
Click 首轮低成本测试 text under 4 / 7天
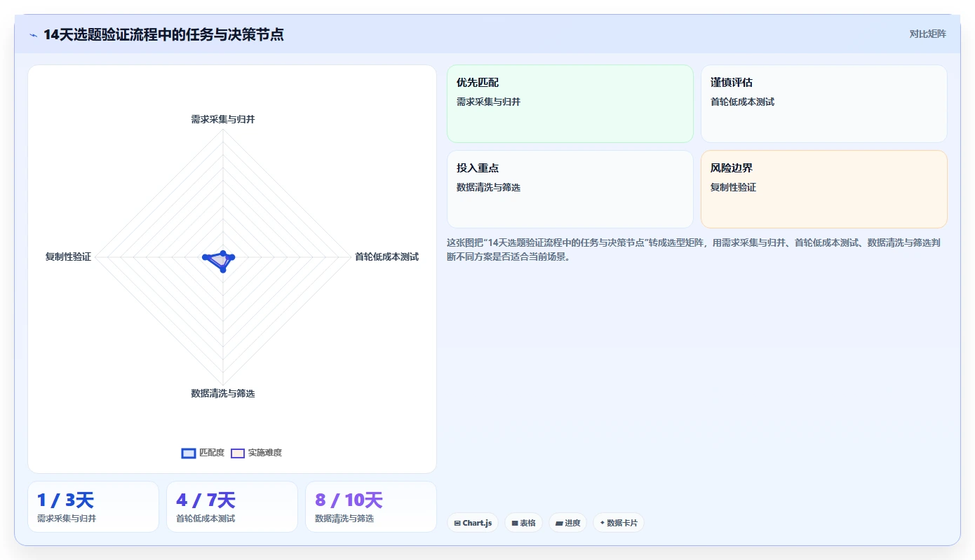[x=206, y=519]
